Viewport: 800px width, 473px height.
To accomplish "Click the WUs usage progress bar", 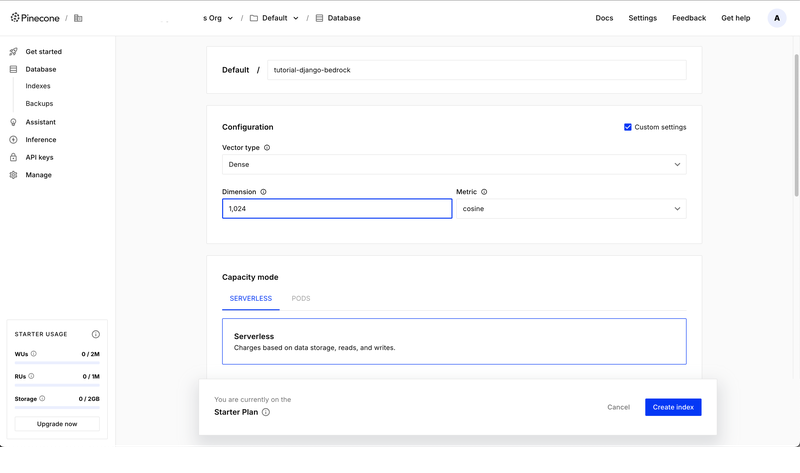I will pyautogui.click(x=57, y=363).
